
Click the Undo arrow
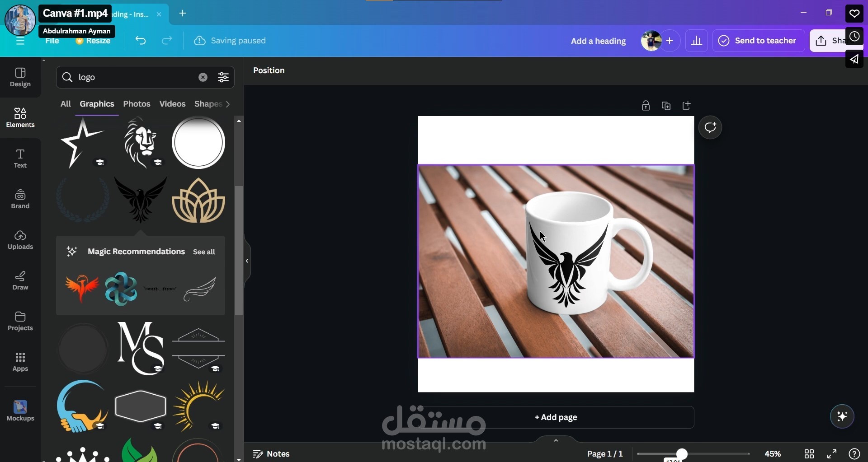(x=141, y=41)
